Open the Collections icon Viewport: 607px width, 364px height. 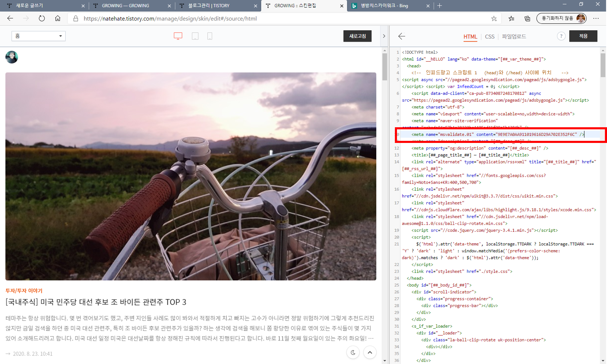[x=527, y=18]
